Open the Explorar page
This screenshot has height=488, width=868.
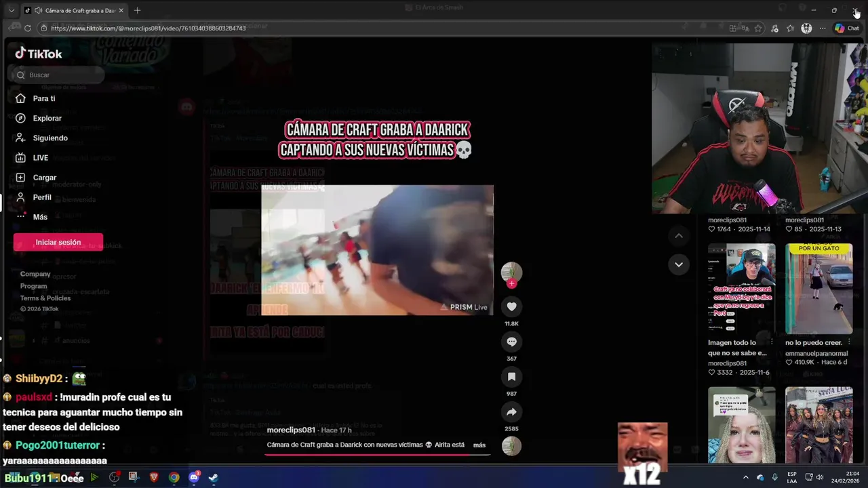[x=47, y=118]
